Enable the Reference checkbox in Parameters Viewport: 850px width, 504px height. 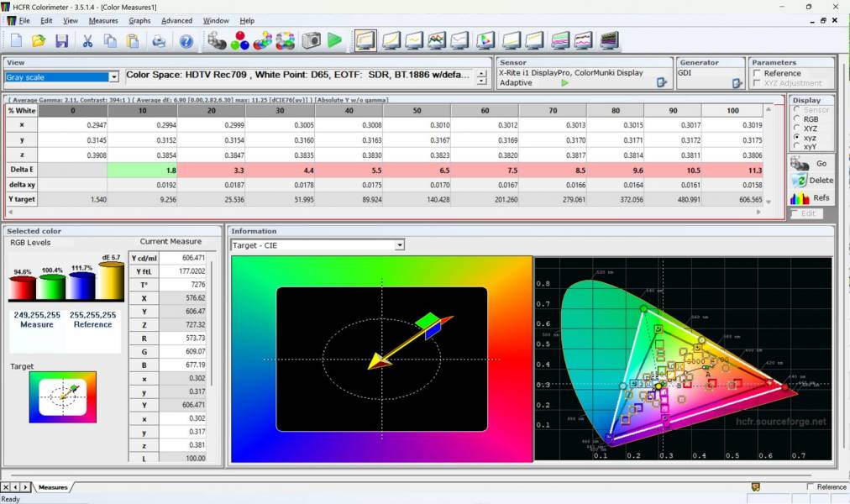pos(758,73)
